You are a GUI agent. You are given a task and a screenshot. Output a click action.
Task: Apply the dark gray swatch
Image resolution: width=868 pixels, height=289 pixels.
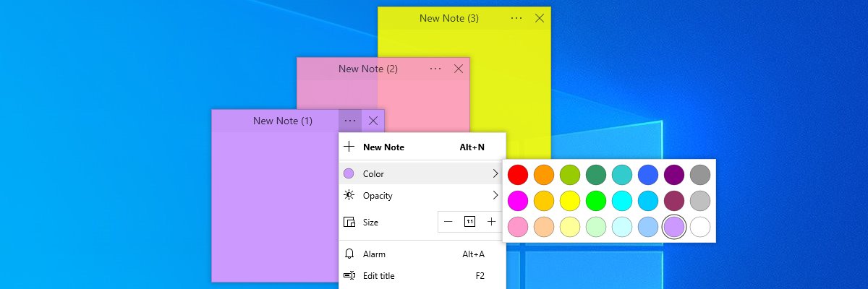[700, 174]
